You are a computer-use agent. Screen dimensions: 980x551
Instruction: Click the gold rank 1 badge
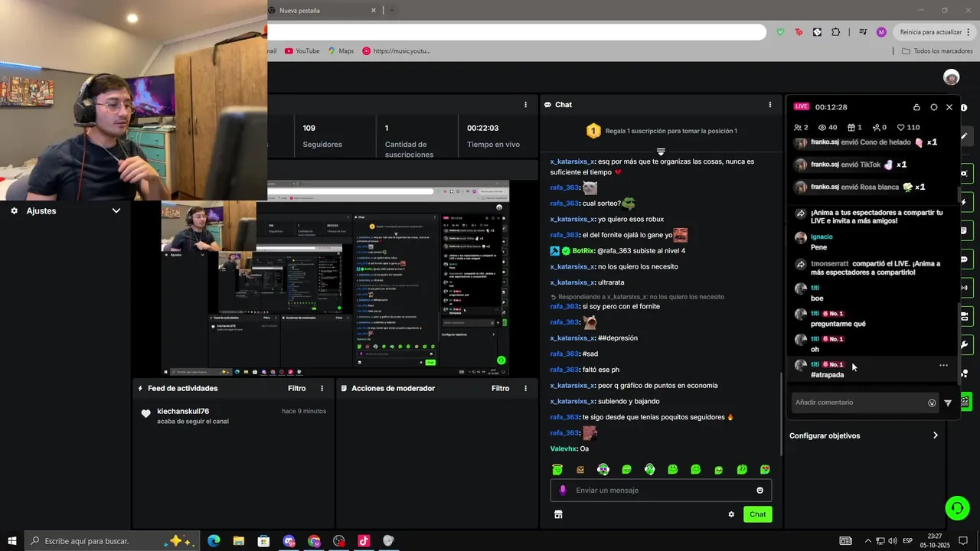[593, 131]
